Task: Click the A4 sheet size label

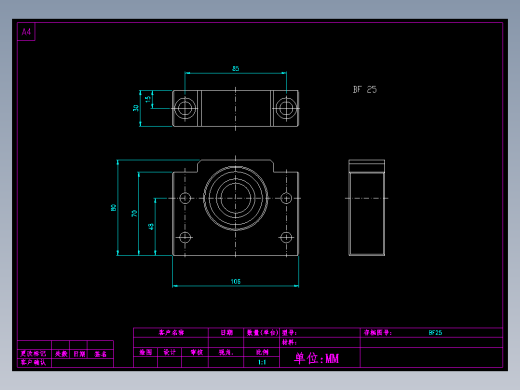Action: tap(26, 32)
